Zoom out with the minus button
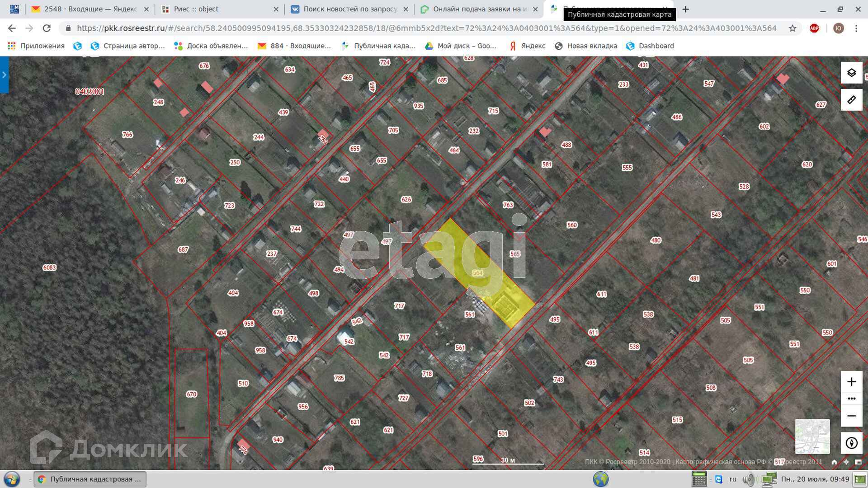The image size is (868, 488). click(x=851, y=416)
